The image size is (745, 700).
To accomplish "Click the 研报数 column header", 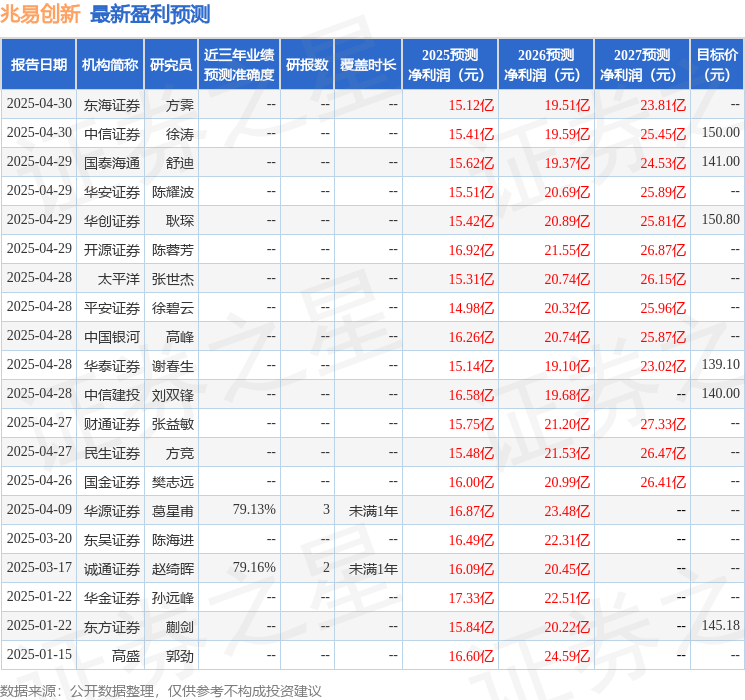I will pos(307,65).
